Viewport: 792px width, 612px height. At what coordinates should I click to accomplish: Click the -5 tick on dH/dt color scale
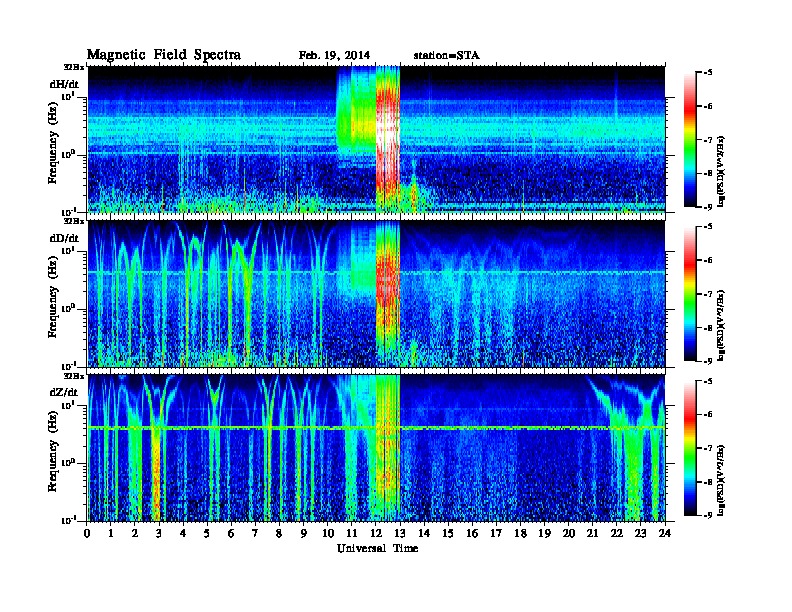[x=708, y=73]
